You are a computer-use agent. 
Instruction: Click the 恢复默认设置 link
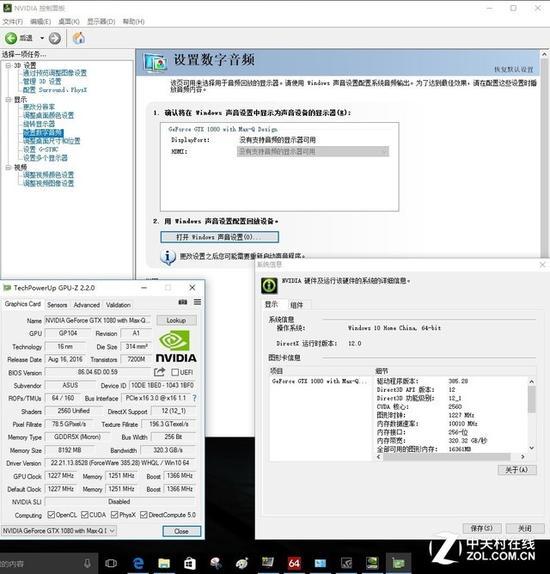[514, 69]
